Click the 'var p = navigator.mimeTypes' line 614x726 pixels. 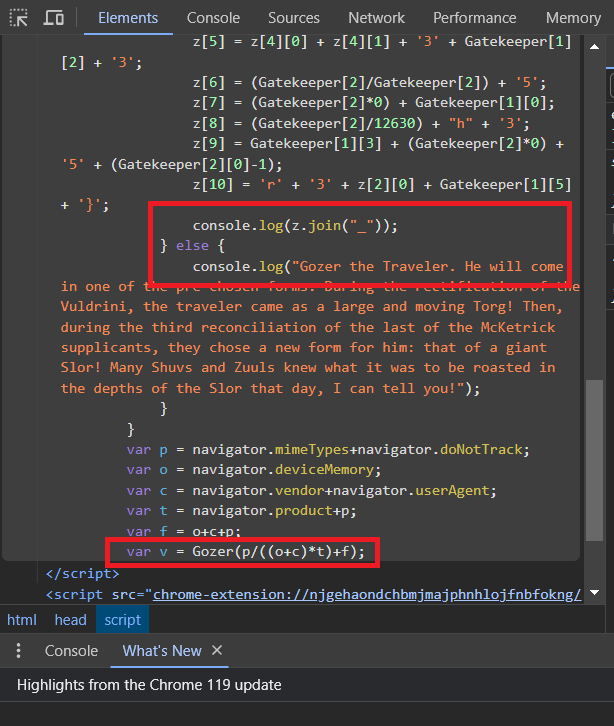(328, 450)
